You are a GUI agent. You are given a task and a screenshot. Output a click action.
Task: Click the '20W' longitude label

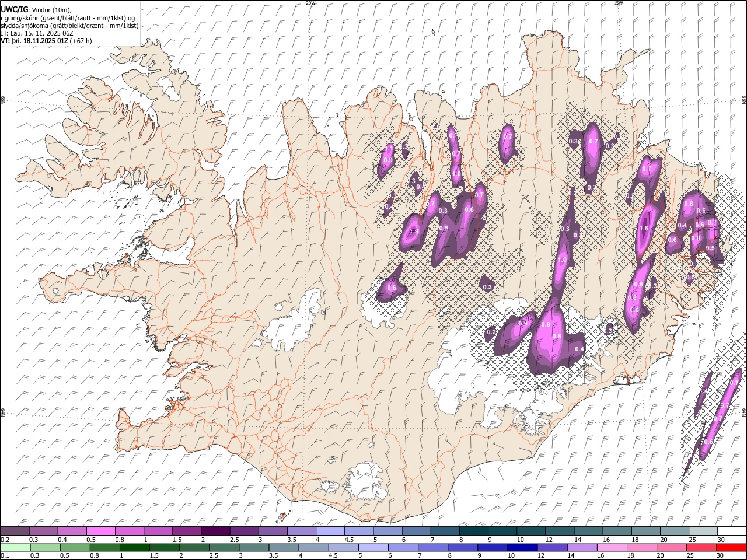tap(310, 3)
